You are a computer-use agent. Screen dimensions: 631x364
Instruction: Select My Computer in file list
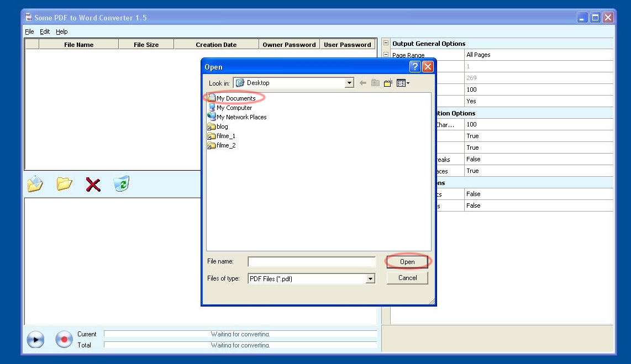pos(230,108)
